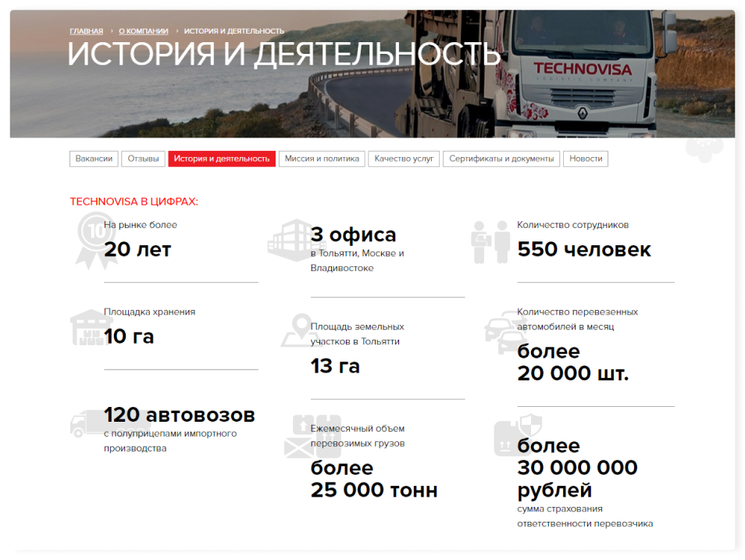Follow the О компании breadcrumb link
745x560 pixels.
point(143,31)
